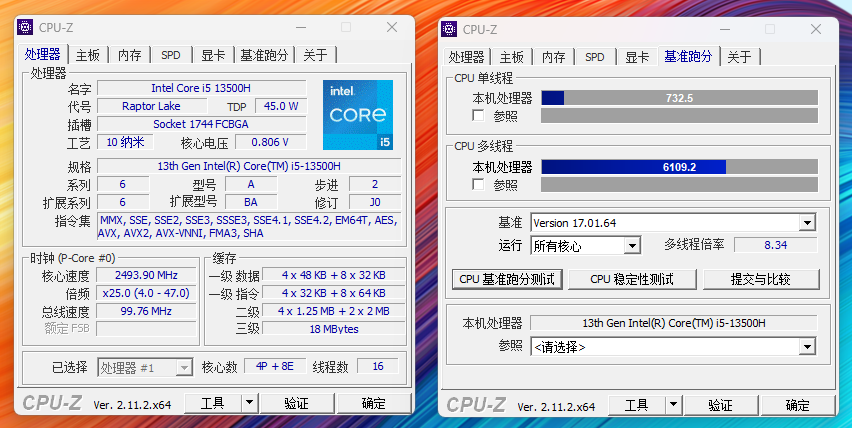The width and height of the screenshot is (852, 428).
Task: Switch to 内存 tab in left window
Action: tap(129, 55)
